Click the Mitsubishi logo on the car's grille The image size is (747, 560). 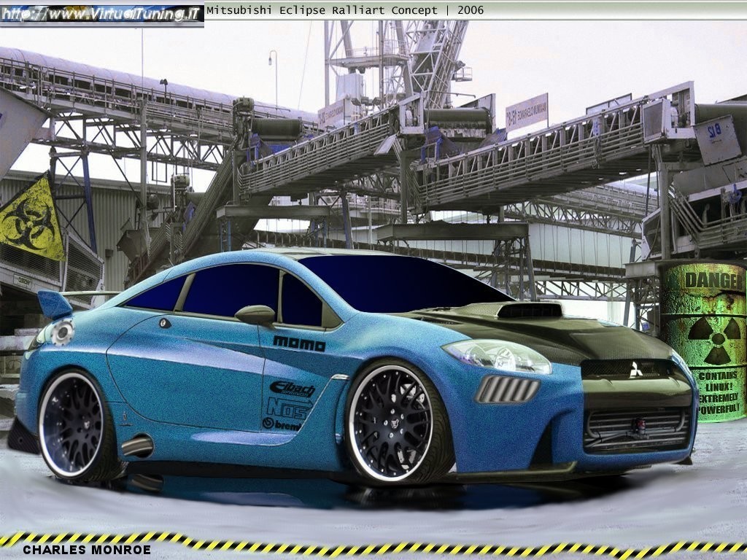(x=635, y=370)
